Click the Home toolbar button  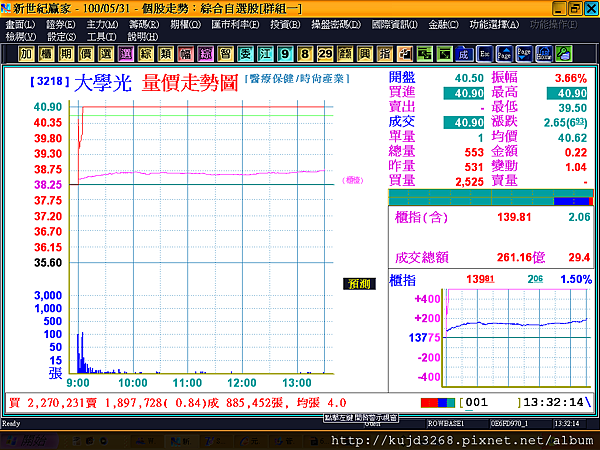(x=544, y=54)
